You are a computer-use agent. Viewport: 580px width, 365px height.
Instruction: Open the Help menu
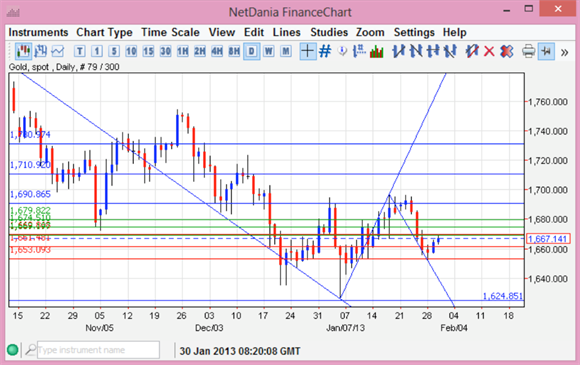pyautogui.click(x=455, y=33)
